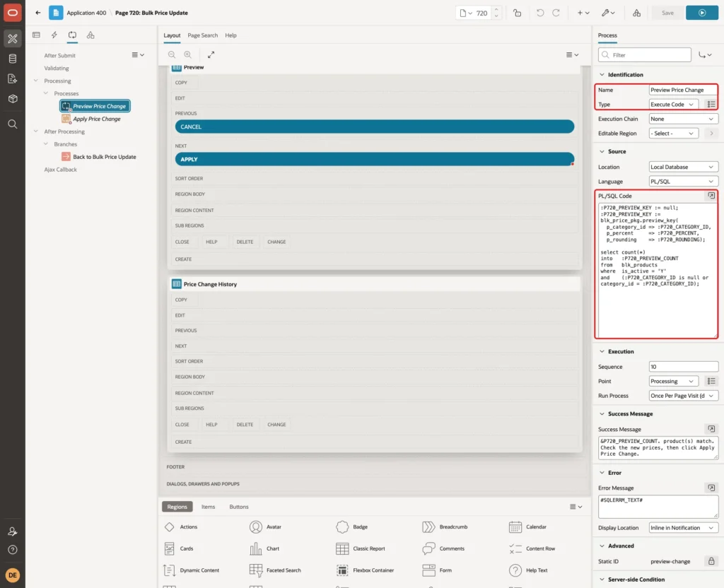Open the Oracle home logo
Viewport: 724px width, 588px height.
pos(13,13)
